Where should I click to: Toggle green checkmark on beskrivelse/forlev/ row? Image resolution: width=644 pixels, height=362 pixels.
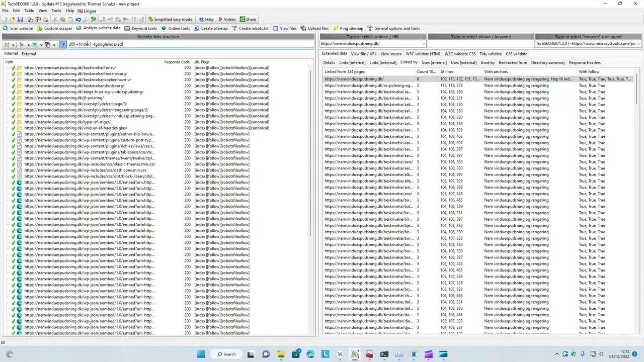point(13,68)
